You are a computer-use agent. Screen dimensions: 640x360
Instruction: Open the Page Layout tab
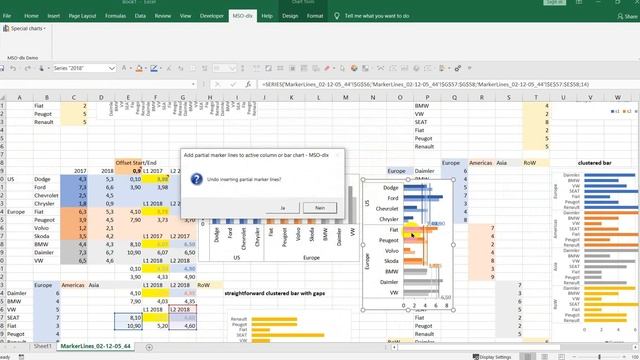tap(82, 16)
